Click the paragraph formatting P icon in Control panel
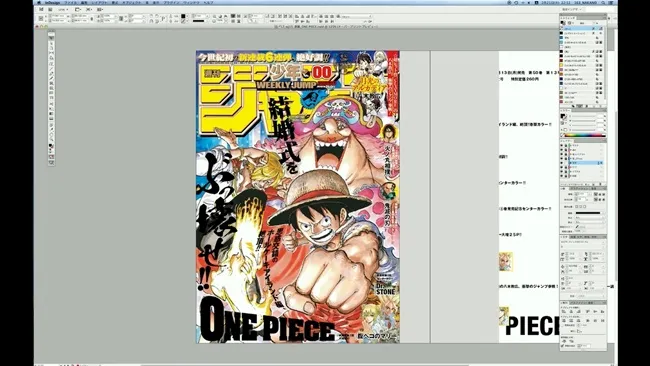650x366 pixels. [163, 19]
